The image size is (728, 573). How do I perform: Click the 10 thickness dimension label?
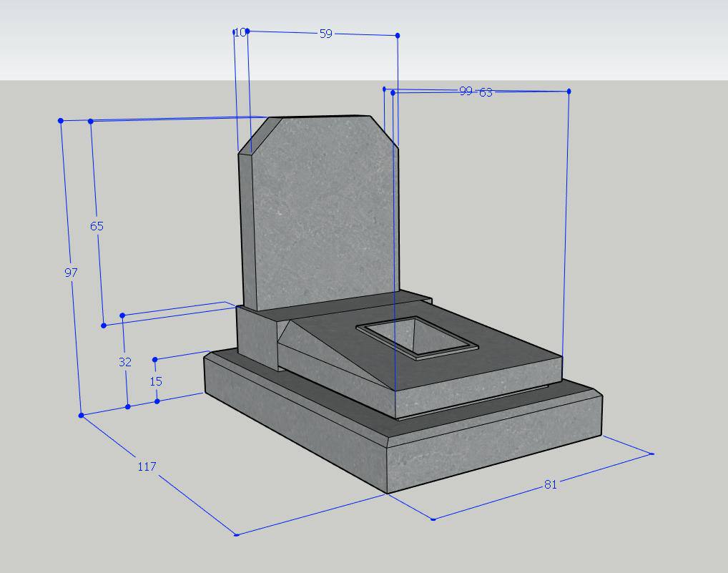tap(240, 32)
